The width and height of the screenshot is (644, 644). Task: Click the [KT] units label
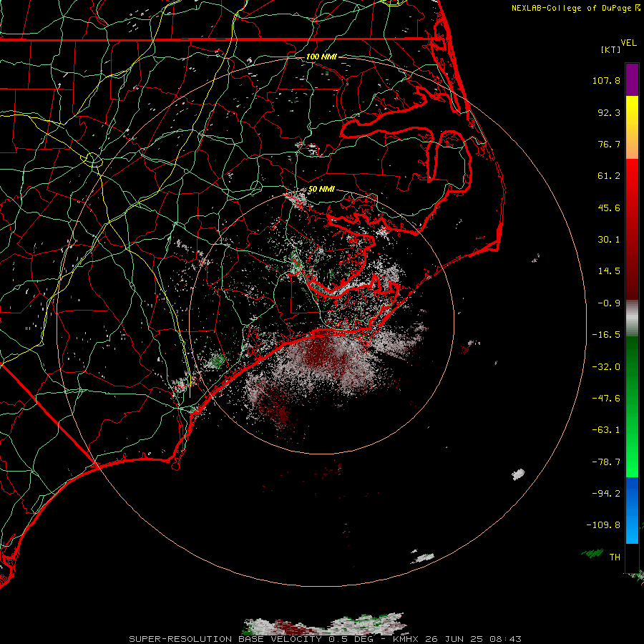click(611, 49)
